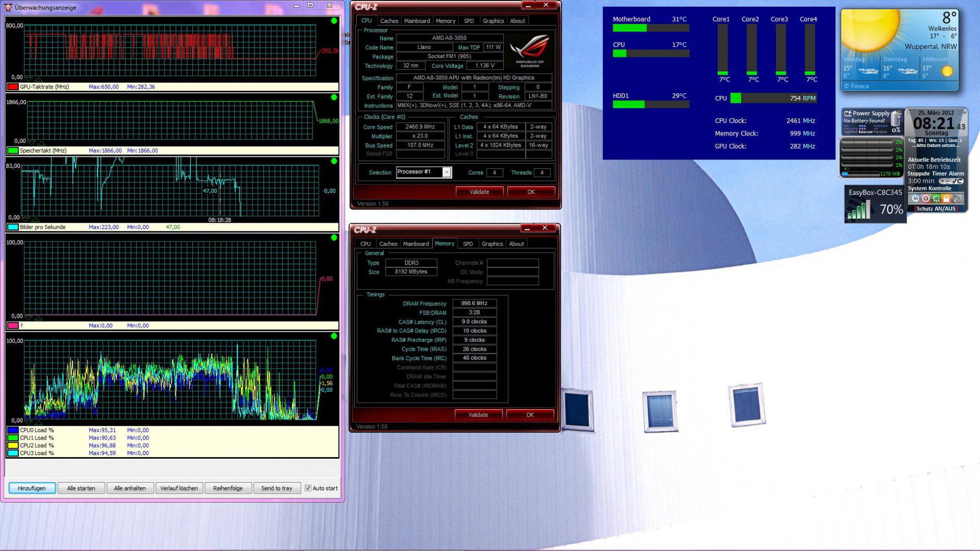Increase the 3:00 min timer with plus icon
Screen dimensions: 980x551
click(942, 181)
